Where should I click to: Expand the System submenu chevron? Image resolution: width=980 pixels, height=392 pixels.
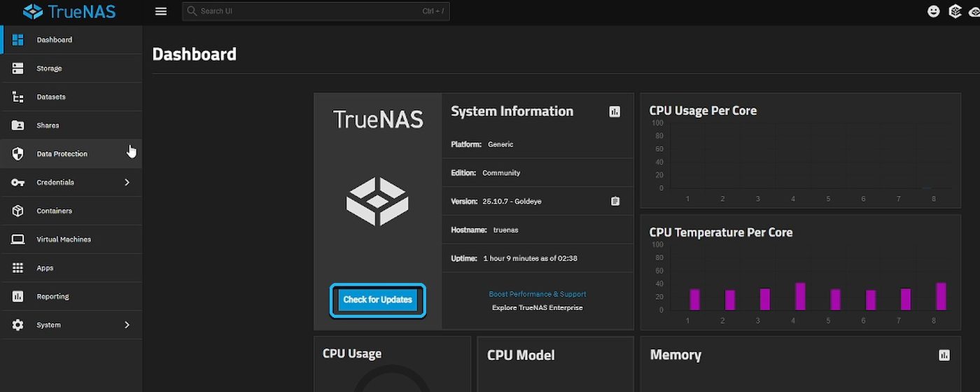coord(127,325)
